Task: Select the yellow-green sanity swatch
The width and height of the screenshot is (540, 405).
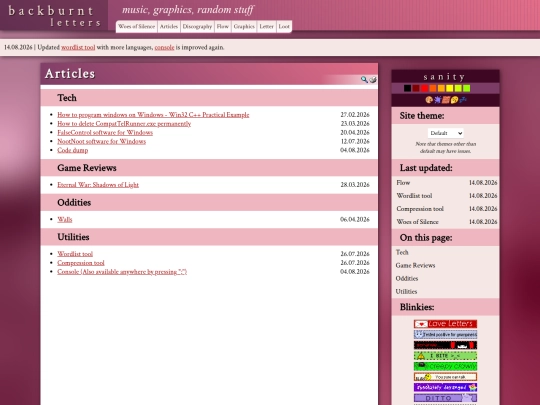Action: click(458, 89)
